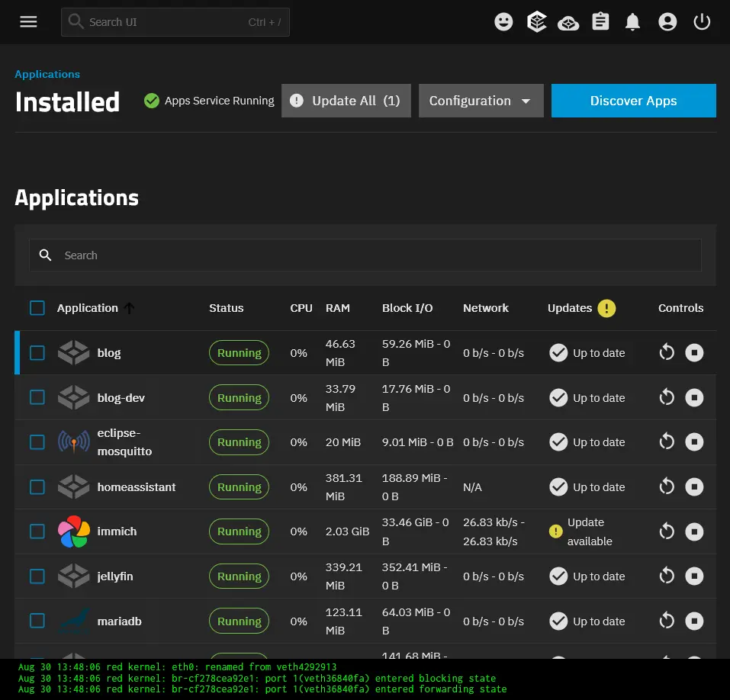Screen dimensions: 730x700
Task: Click the Block I/O column header
Action: [x=407, y=308]
